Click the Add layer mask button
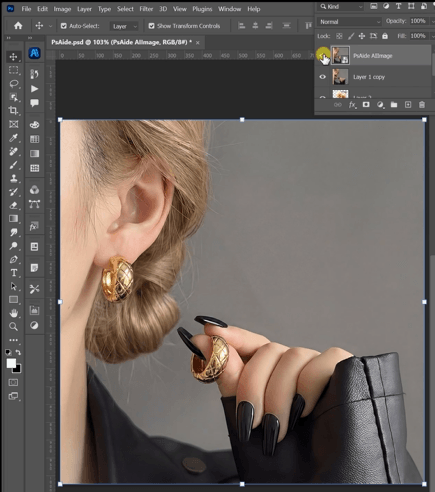 (366, 105)
